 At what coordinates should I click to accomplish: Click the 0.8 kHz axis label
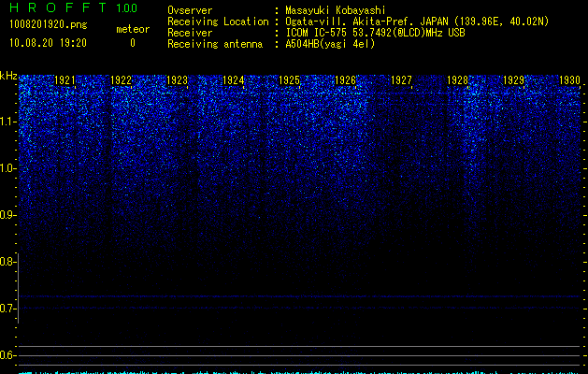tap(7, 262)
